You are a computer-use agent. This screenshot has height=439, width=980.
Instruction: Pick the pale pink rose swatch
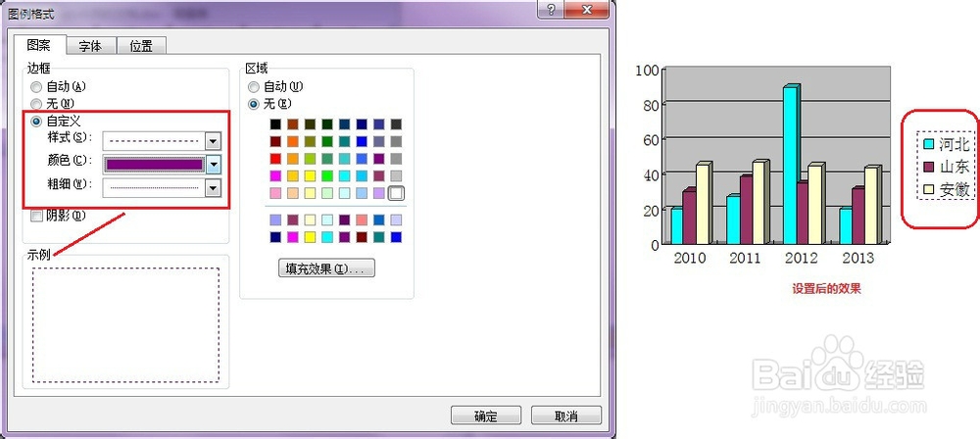(275, 193)
